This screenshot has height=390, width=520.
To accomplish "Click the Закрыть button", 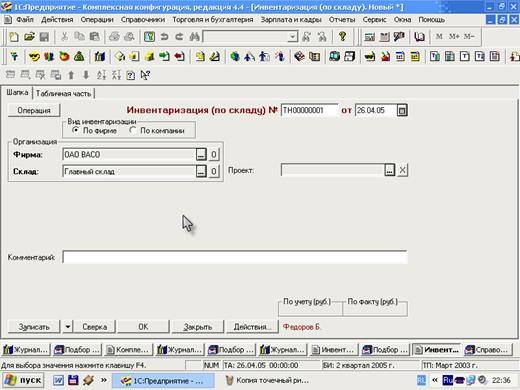I will (198, 327).
